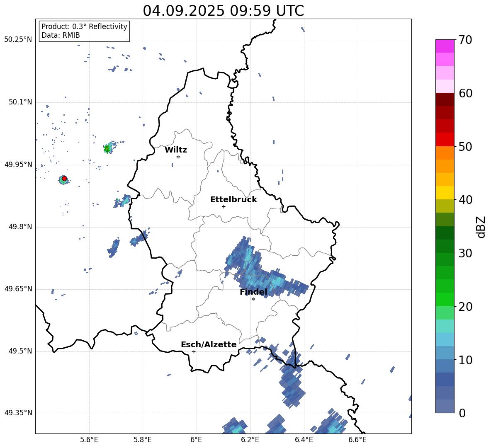Click the Ettelbruck station label
Screen dimensions: 491x448
[233, 200]
